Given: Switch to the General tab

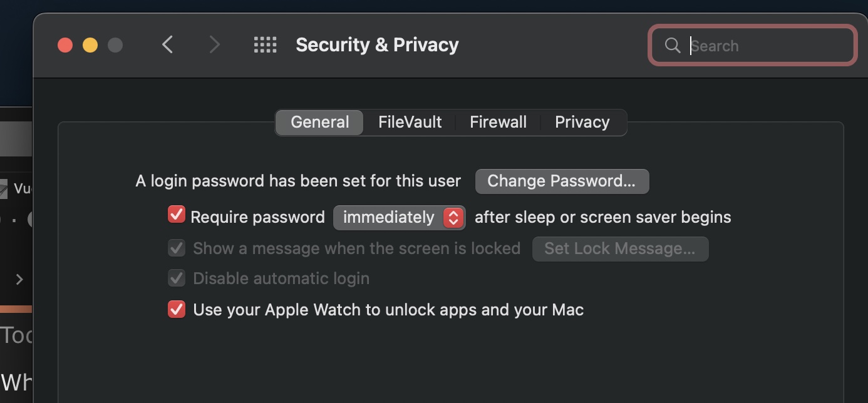Looking at the screenshot, I should [319, 122].
